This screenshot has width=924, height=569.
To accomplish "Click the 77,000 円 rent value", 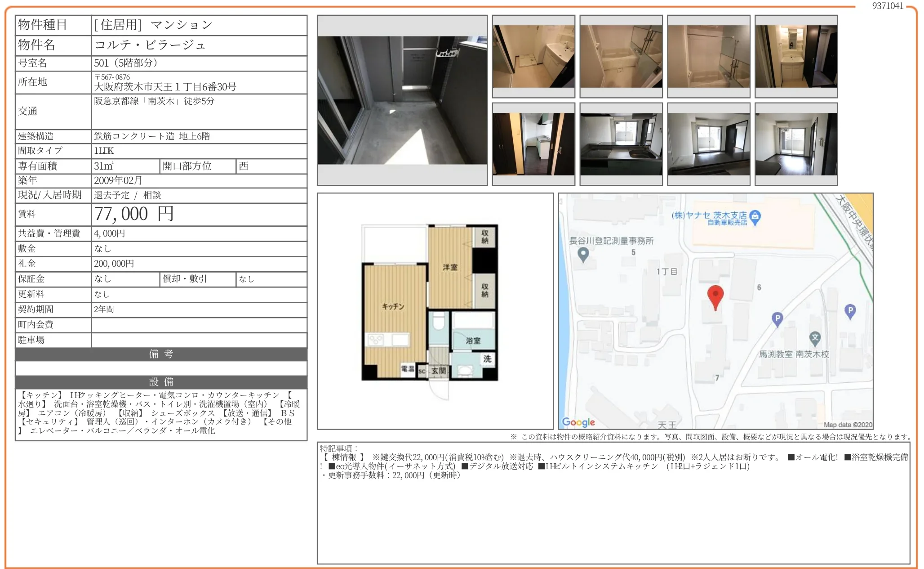I will (134, 214).
